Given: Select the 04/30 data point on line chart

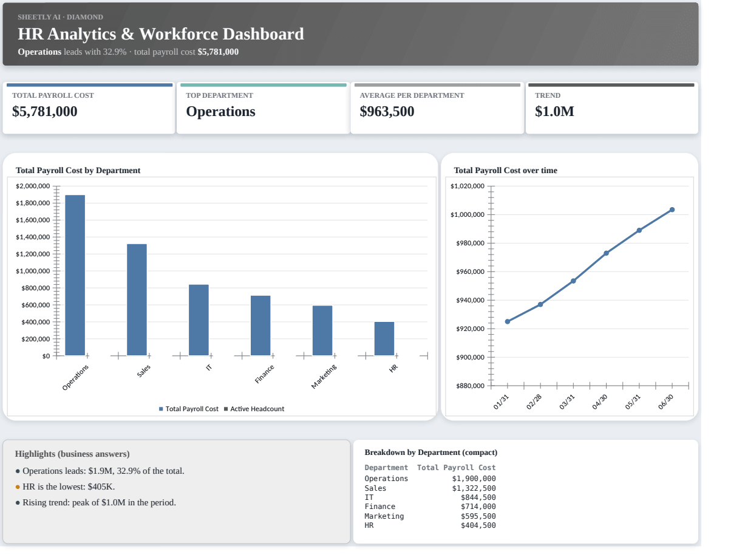Looking at the screenshot, I should tap(607, 253).
